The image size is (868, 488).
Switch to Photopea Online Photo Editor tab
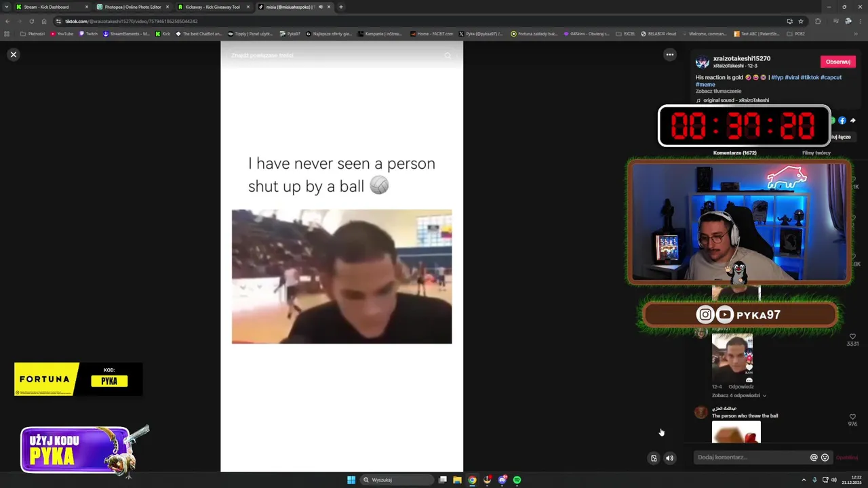pos(132,7)
